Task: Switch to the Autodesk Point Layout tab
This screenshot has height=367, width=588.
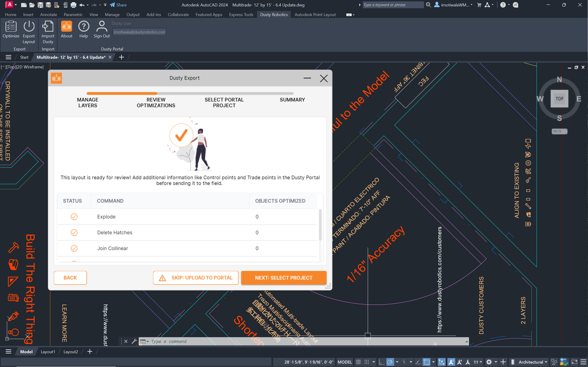Action: point(315,14)
